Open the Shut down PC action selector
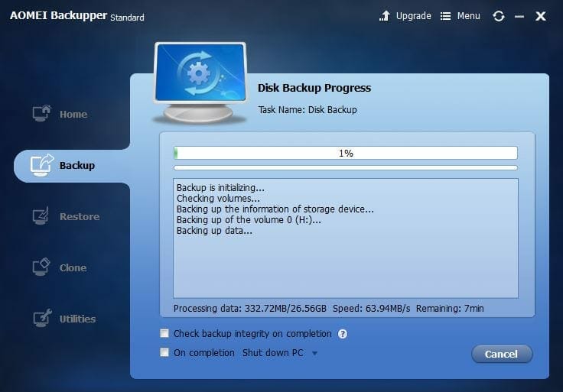 [272, 353]
